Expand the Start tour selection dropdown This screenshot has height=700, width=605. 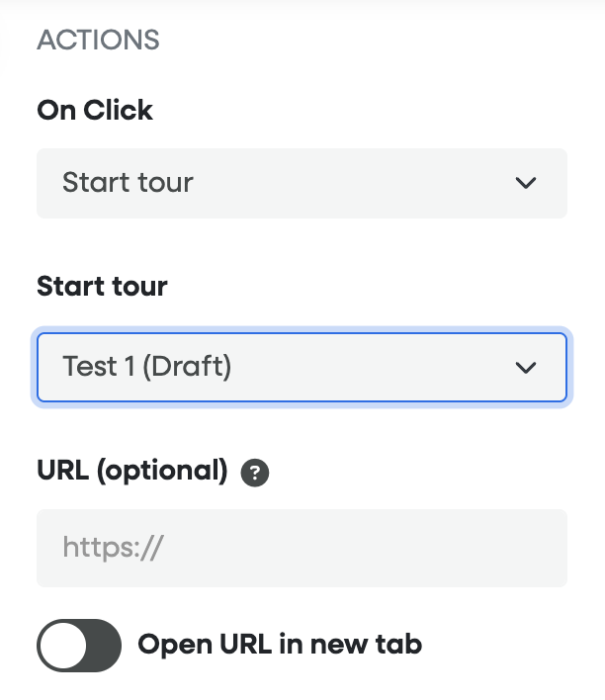(302, 368)
